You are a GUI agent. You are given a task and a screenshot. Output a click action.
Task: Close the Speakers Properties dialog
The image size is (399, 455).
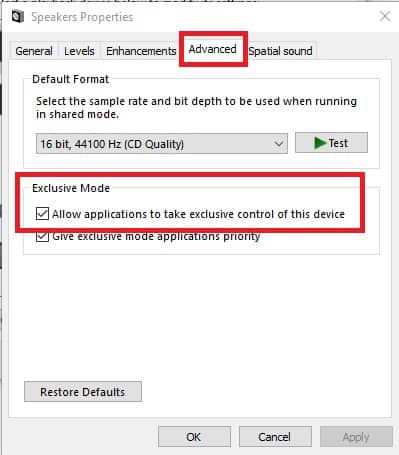point(385,16)
